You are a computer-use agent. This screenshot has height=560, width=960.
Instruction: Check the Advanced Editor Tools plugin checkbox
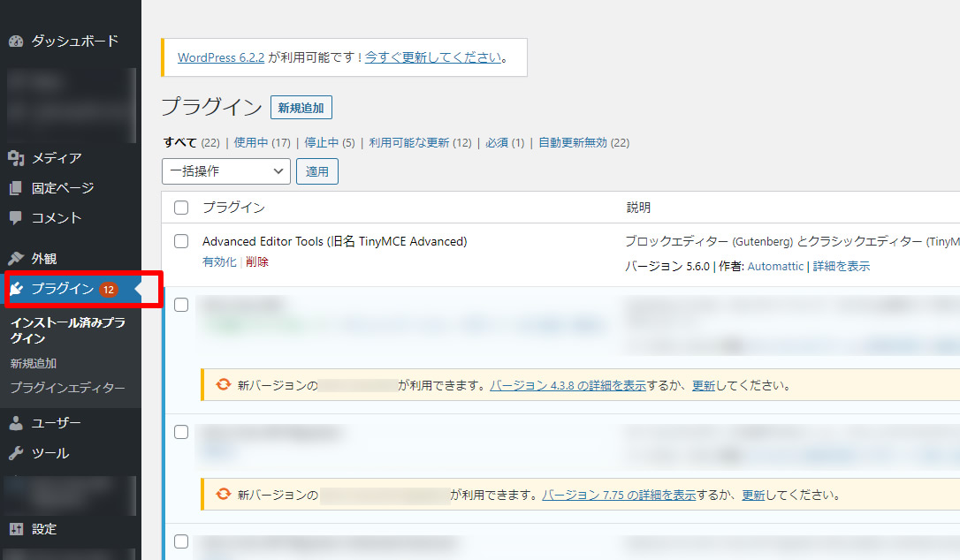(x=181, y=240)
